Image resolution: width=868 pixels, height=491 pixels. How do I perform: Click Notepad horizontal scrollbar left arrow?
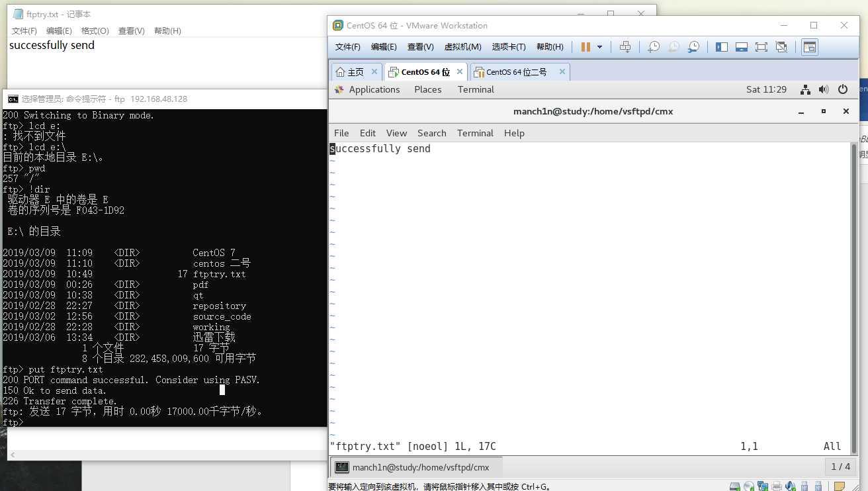(x=13, y=455)
